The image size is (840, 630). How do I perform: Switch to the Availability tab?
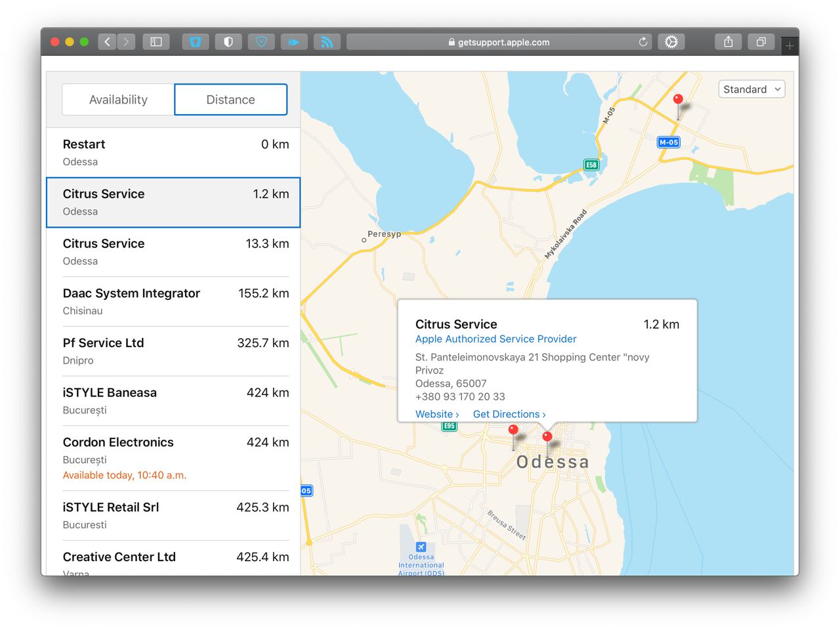[118, 100]
